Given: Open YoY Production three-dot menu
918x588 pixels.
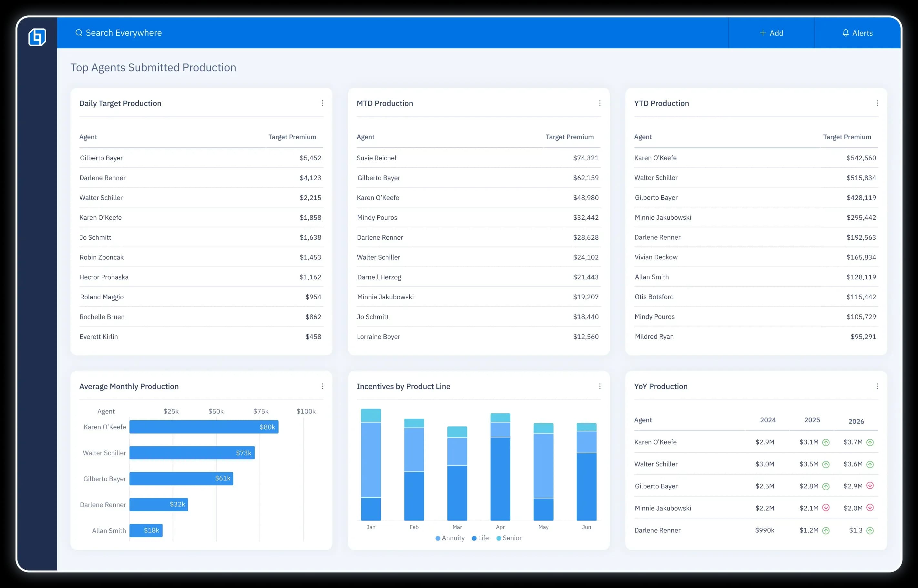Looking at the screenshot, I should click(877, 386).
